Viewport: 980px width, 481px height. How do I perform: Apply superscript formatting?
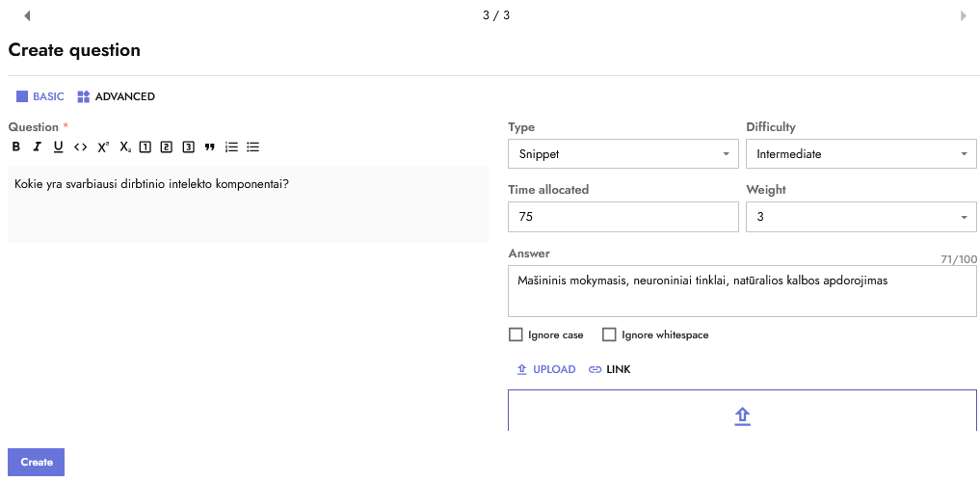point(103,147)
